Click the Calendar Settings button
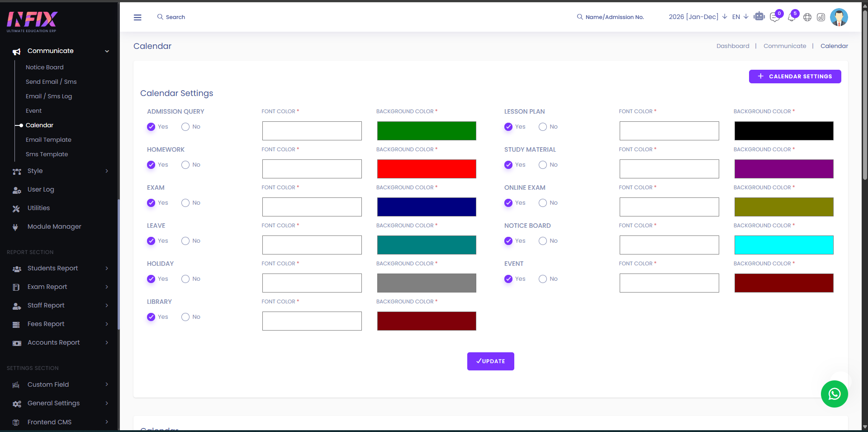 (795, 77)
